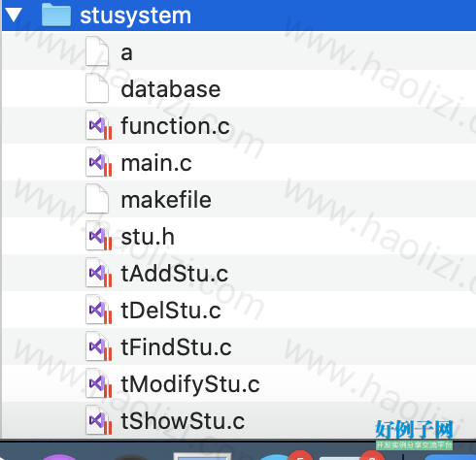
Task: Click the Visual Studio icon for tFindStu.c
Action: pyautogui.click(x=99, y=346)
